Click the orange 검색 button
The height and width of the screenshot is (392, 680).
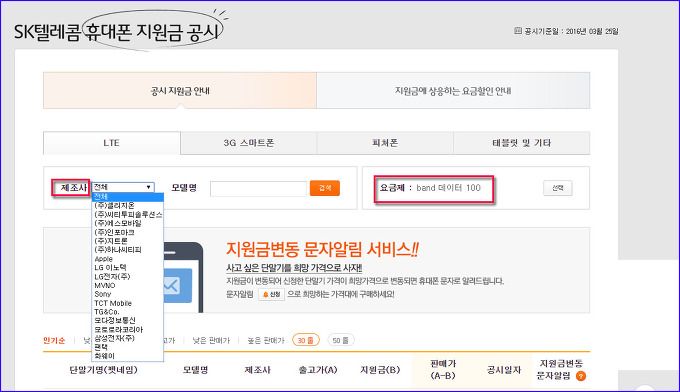click(325, 188)
